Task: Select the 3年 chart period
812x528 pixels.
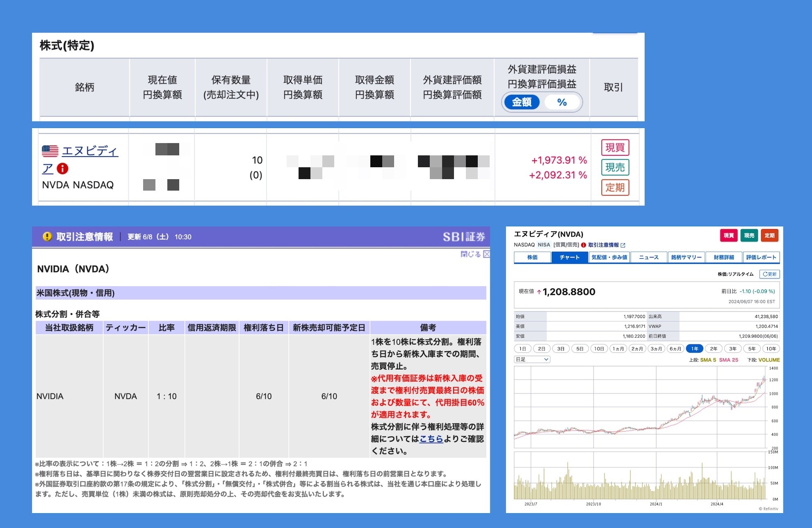Action: (733, 348)
